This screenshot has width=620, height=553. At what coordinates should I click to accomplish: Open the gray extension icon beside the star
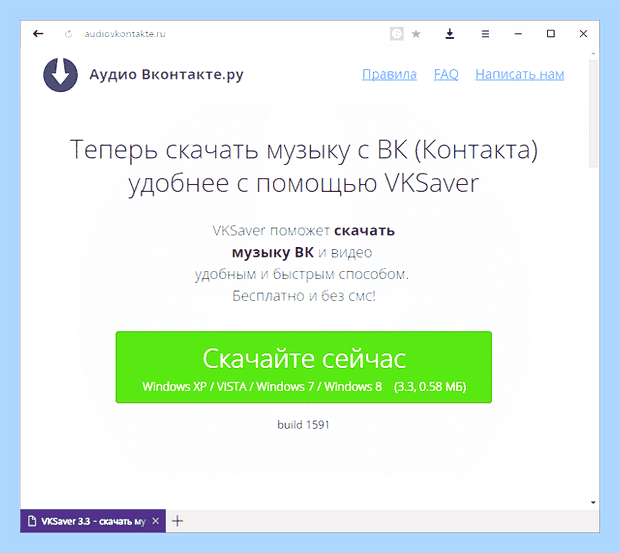point(397,34)
